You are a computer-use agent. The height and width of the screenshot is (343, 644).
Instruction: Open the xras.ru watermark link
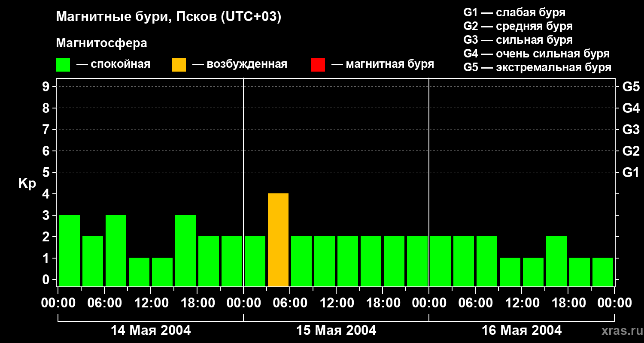pos(620,331)
